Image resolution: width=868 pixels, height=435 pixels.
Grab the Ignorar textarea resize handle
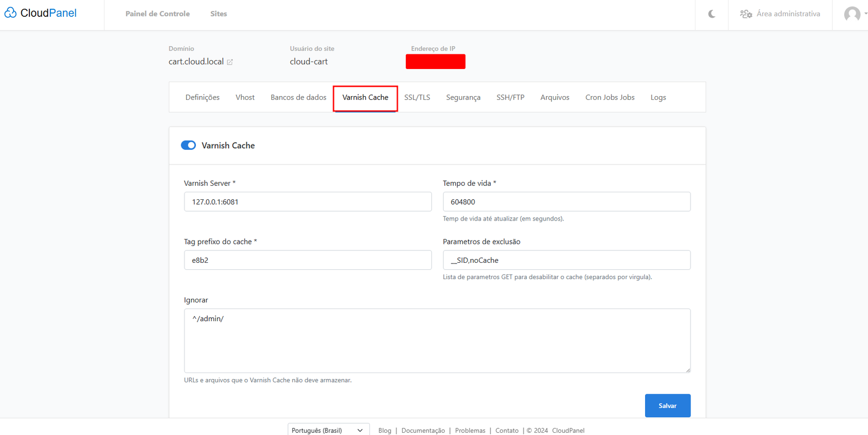687,370
